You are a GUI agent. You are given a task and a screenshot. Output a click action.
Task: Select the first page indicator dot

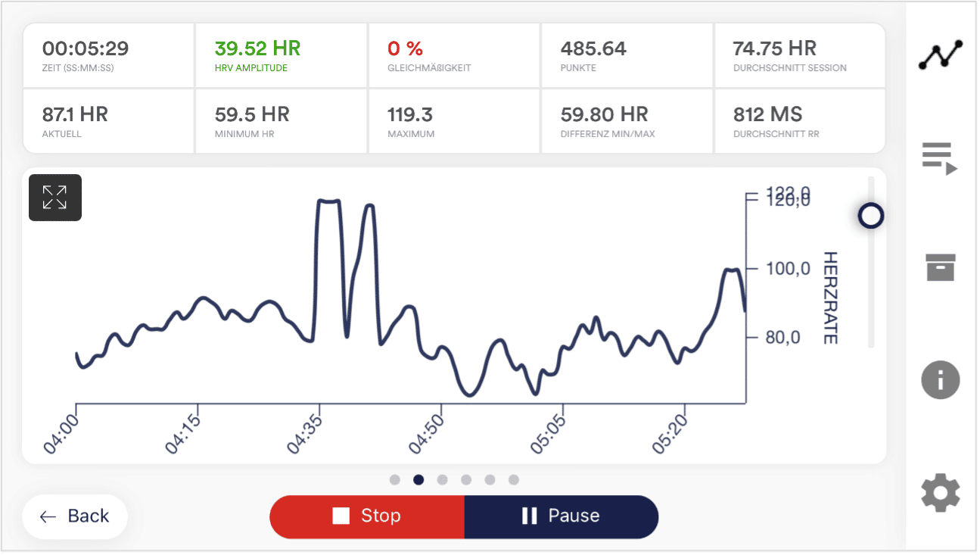tap(394, 479)
